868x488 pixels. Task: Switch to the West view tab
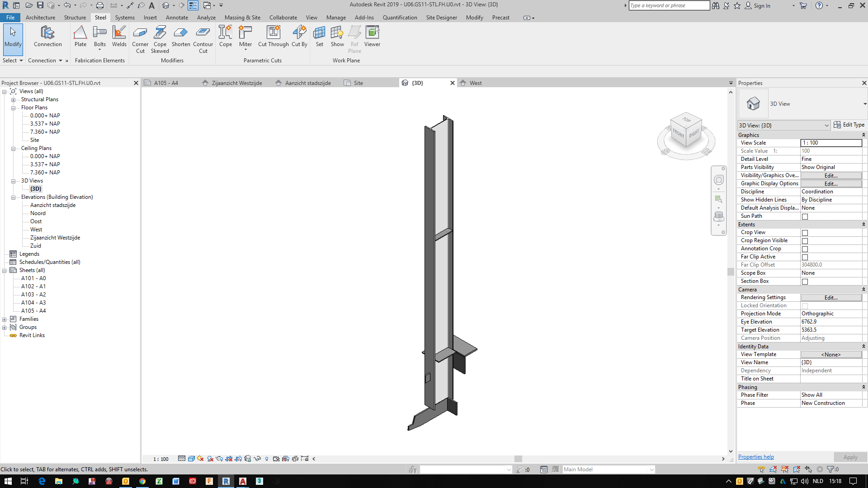click(x=476, y=83)
